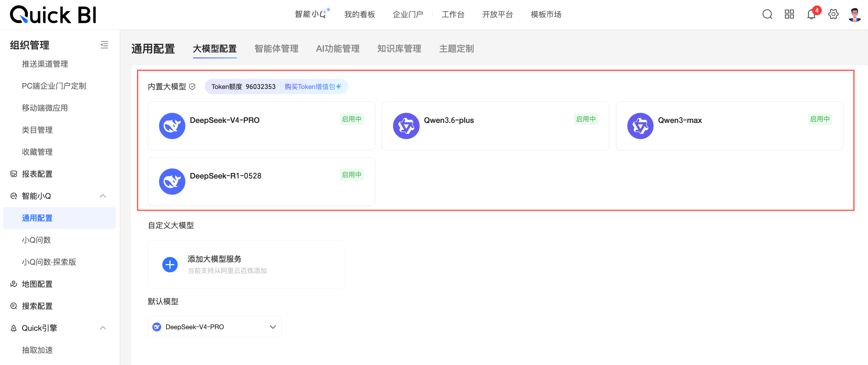Click the DeepSeek-R1-0528 card's 启用中 badge

pyautogui.click(x=351, y=175)
